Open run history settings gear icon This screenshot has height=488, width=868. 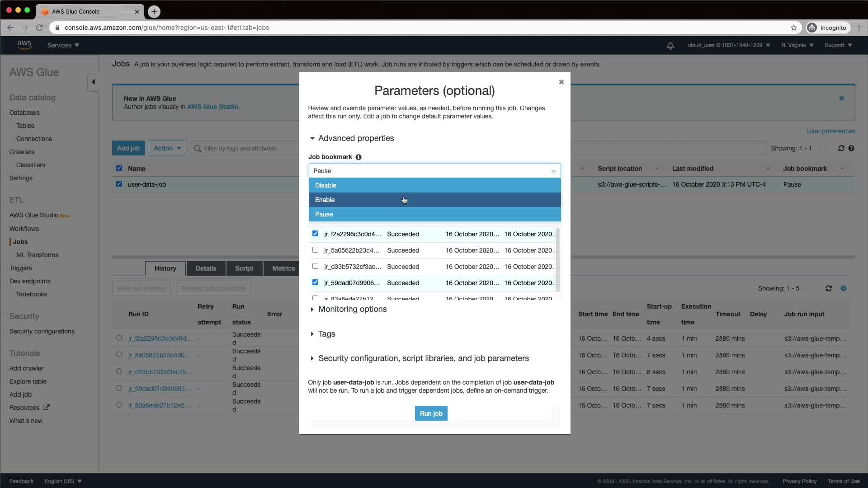point(843,288)
